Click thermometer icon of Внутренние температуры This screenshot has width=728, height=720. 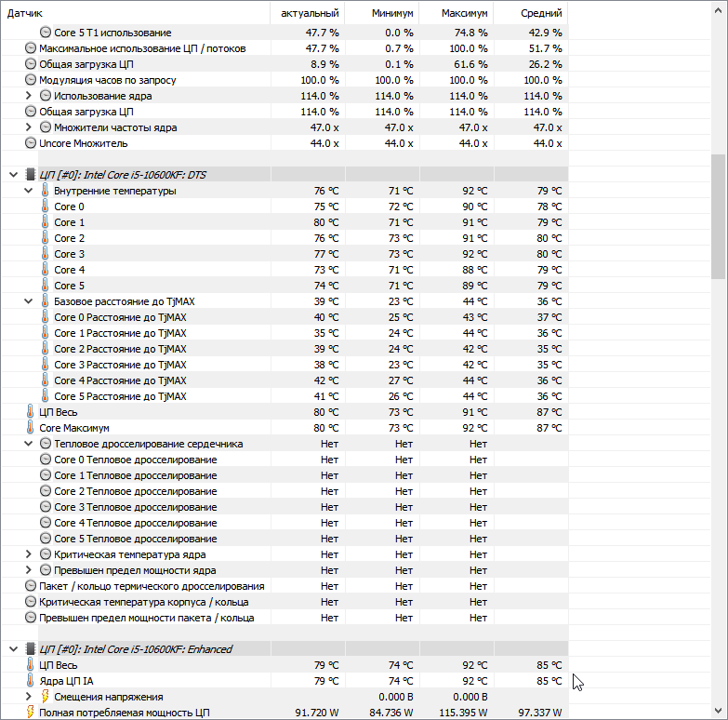(45, 191)
